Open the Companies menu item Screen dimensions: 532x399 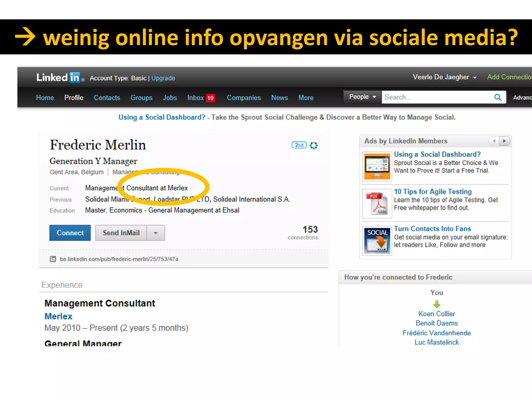click(x=244, y=98)
